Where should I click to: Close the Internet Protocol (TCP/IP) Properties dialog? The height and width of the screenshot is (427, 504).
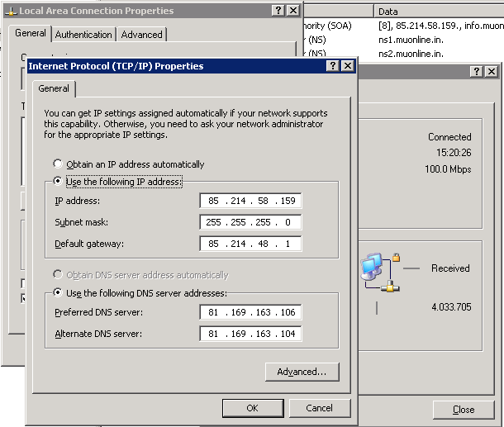point(348,66)
